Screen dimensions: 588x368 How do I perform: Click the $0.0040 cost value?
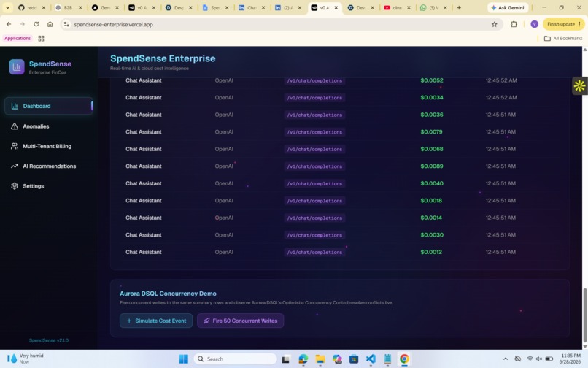pos(432,183)
